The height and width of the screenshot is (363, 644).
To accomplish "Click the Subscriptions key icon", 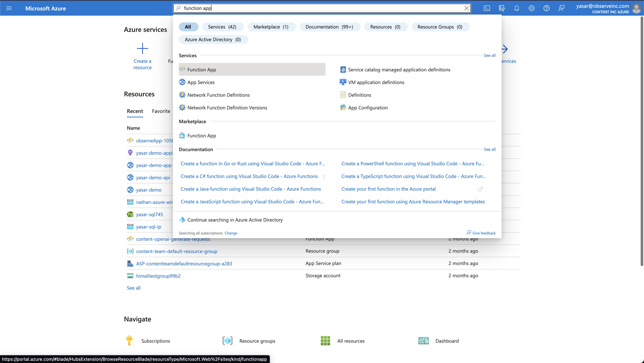I will point(129,340).
